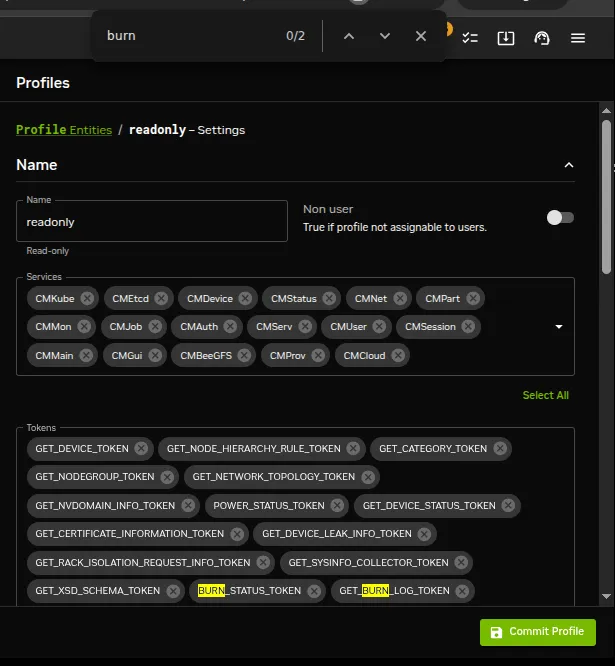Open the task checklist icon
615x666 pixels.
pos(470,38)
